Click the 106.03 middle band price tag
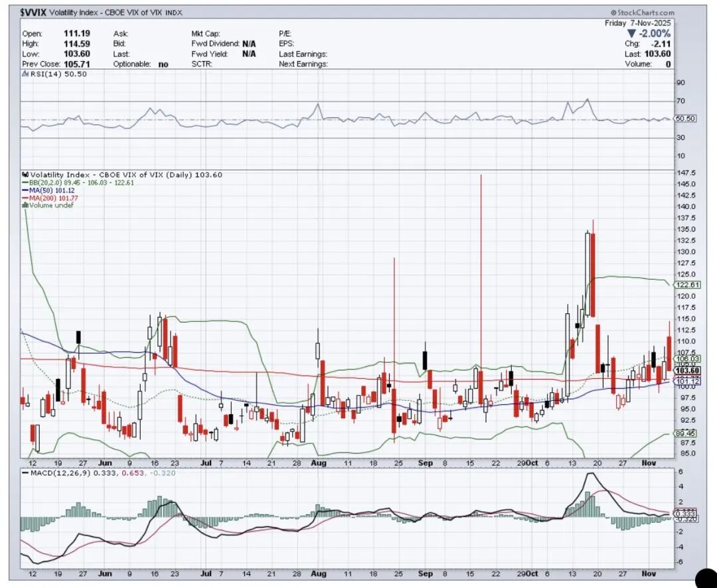Viewport: 717px width, 588px height. 688,360
